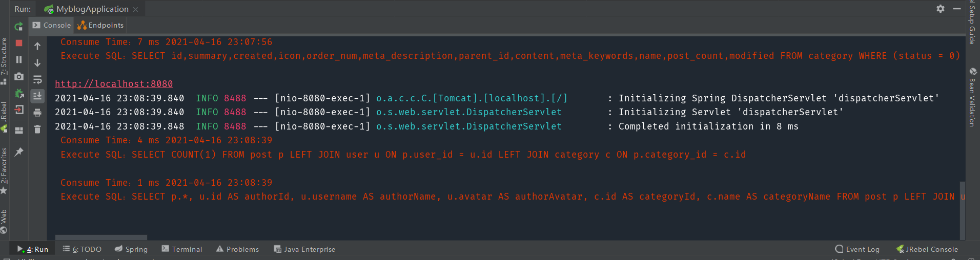The image size is (980, 260).
Task: Close the MyblogApplication run tab
Action: click(x=135, y=9)
